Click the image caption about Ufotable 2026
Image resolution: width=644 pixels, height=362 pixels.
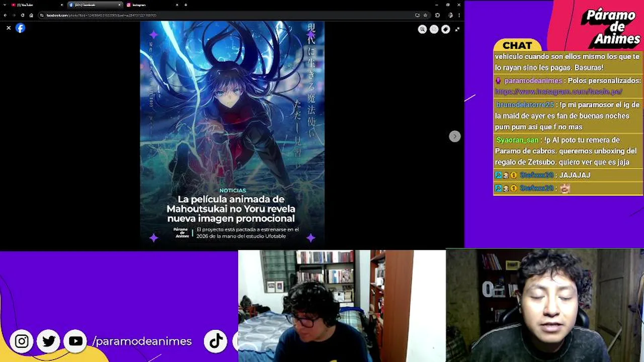[247, 233]
